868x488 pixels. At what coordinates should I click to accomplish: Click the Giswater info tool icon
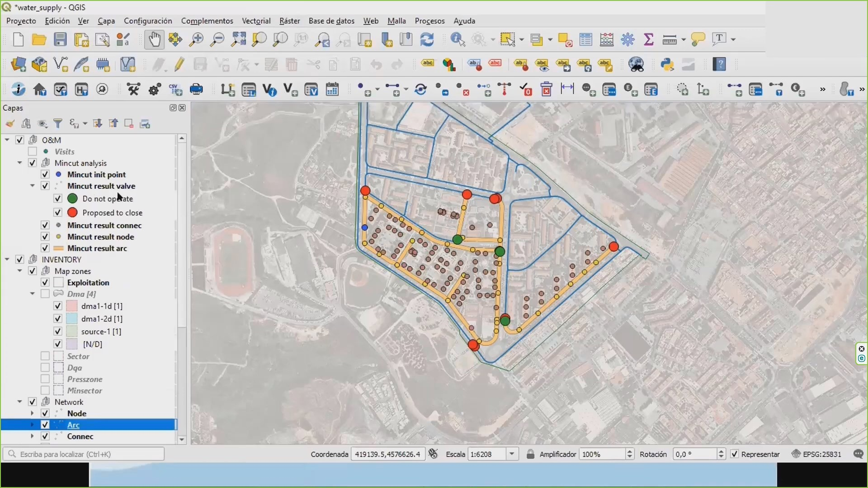(18, 89)
